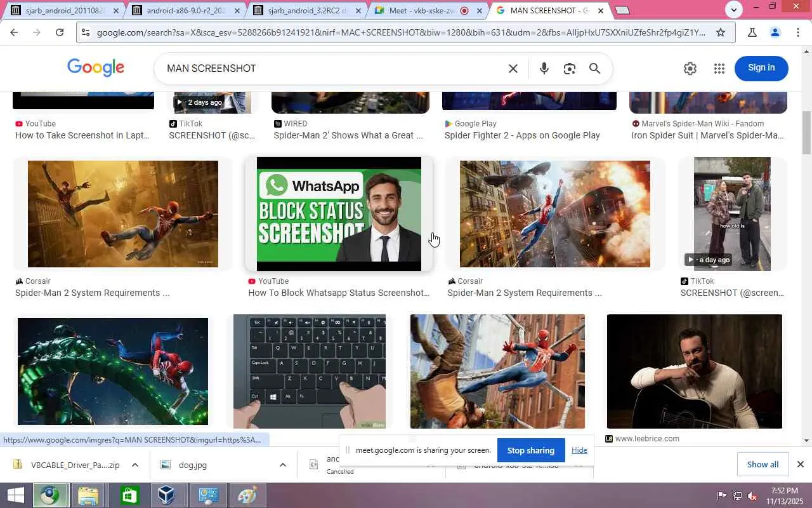Go to the Google homepage via logo
812x508 pixels.
96,68
